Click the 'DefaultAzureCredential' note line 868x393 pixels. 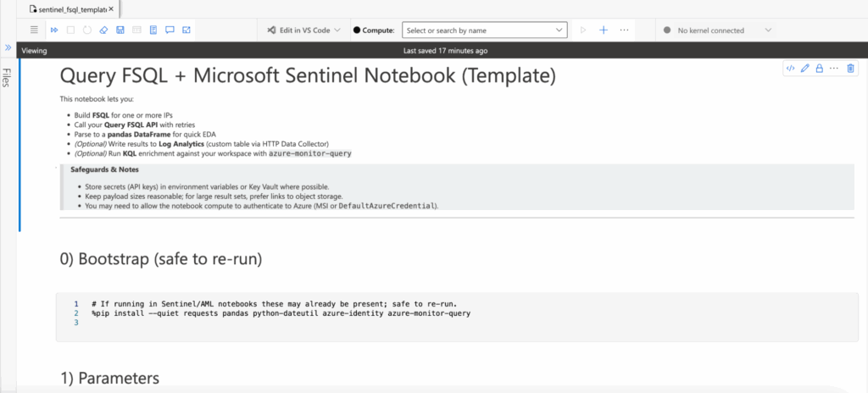[x=262, y=206]
